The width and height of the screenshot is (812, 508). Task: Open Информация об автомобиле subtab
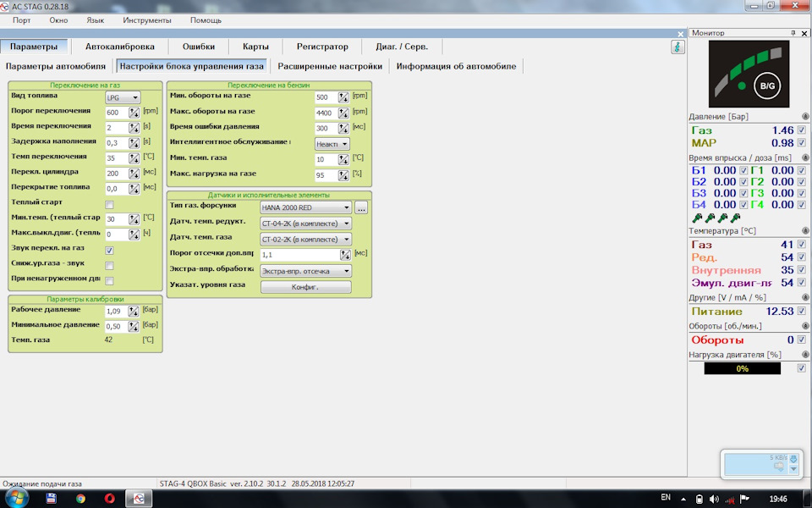tap(456, 66)
